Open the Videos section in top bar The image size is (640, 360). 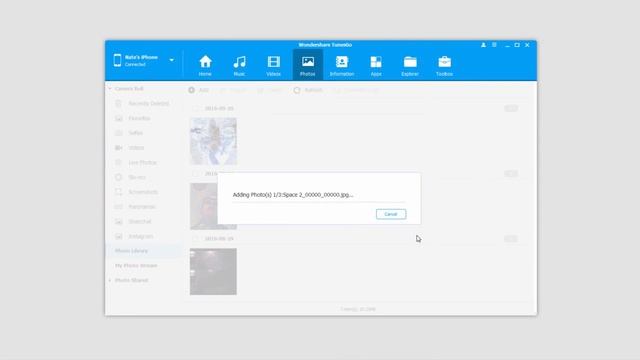click(x=273, y=65)
